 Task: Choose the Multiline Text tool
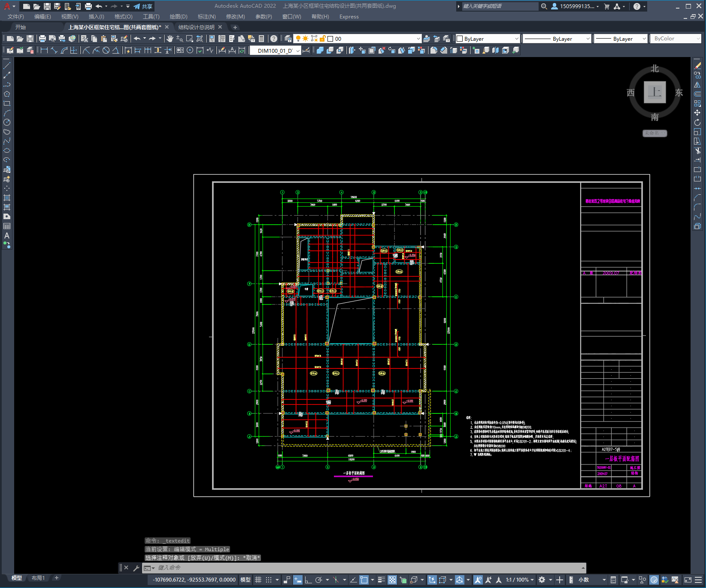click(7, 235)
